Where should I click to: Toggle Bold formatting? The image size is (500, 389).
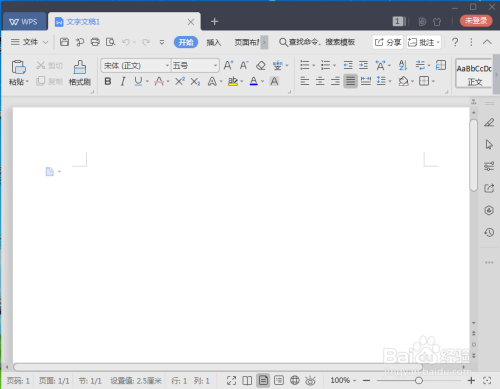click(108, 81)
